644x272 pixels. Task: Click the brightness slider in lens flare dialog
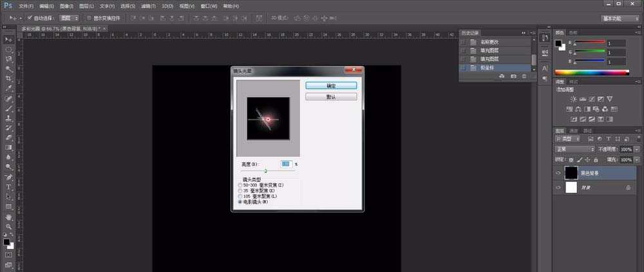pos(265,171)
